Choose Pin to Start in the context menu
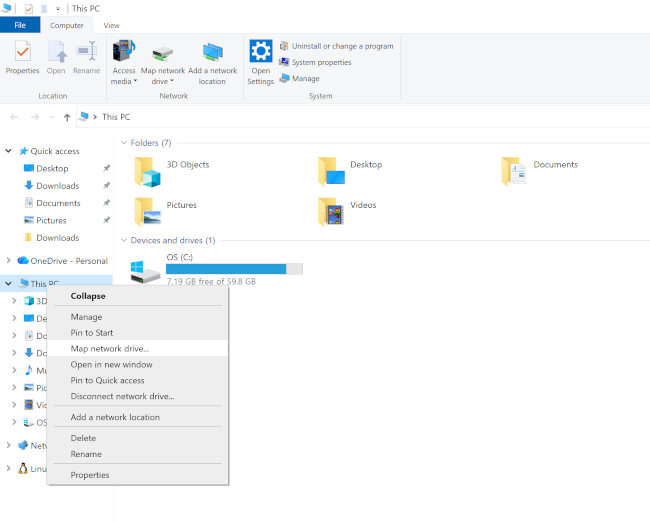 point(138,333)
